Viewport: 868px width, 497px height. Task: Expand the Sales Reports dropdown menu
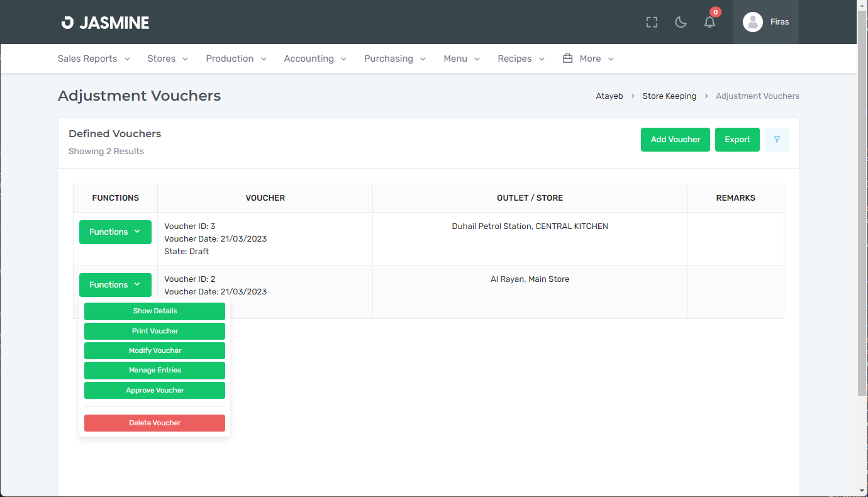click(94, 59)
